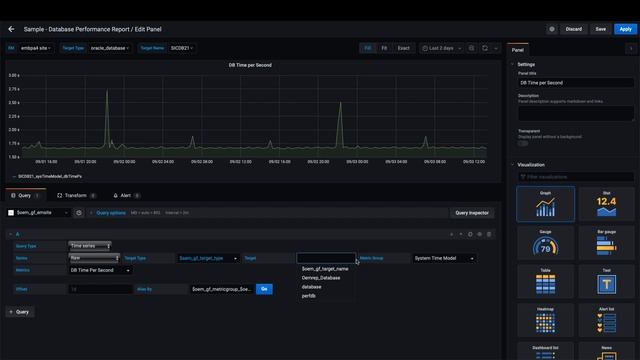This screenshot has width=640, height=360.
Task: Select the Bar gauge visualization
Action: [x=607, y=243]
